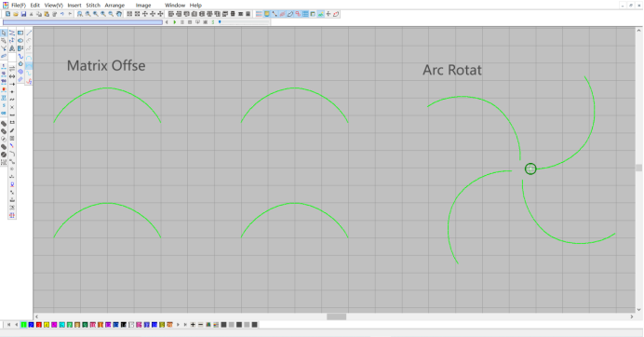This screenshot has width=644, height=337.
Task: Click the New file icon
Action: [x=7, y=14]
